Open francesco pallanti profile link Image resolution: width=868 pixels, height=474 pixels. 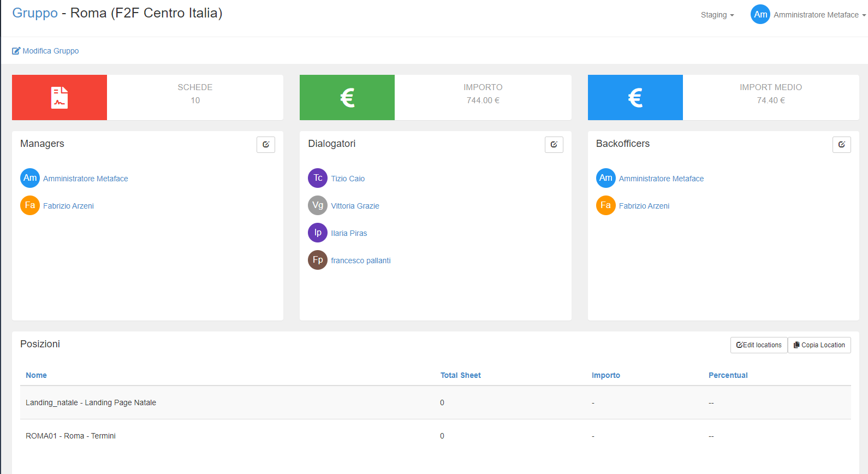360,260
